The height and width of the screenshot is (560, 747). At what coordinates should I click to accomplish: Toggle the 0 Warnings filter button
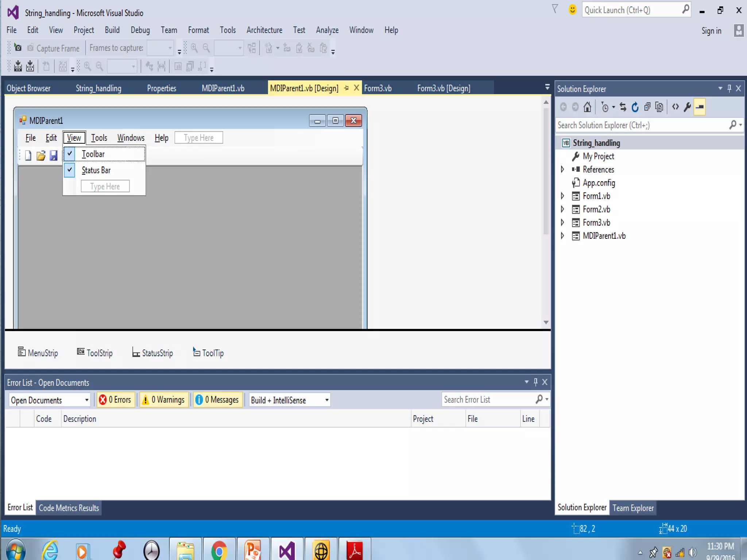pyautogui.click(x=164, y=400)
